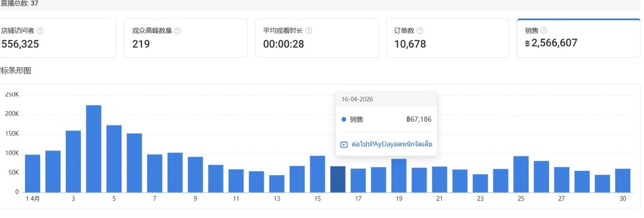Click the 16-04-2026 date in tooltip header

pyautogui.click(x=357, y=99)
